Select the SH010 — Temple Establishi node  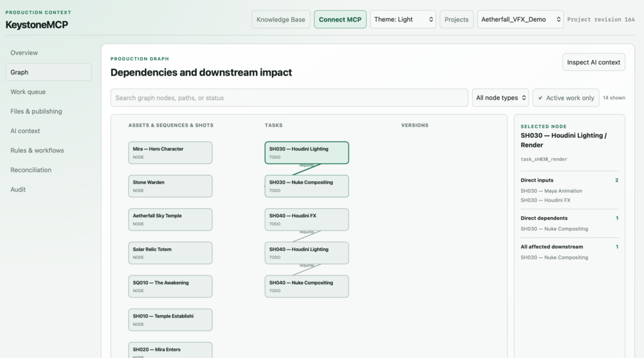click(x=170, y=320)
